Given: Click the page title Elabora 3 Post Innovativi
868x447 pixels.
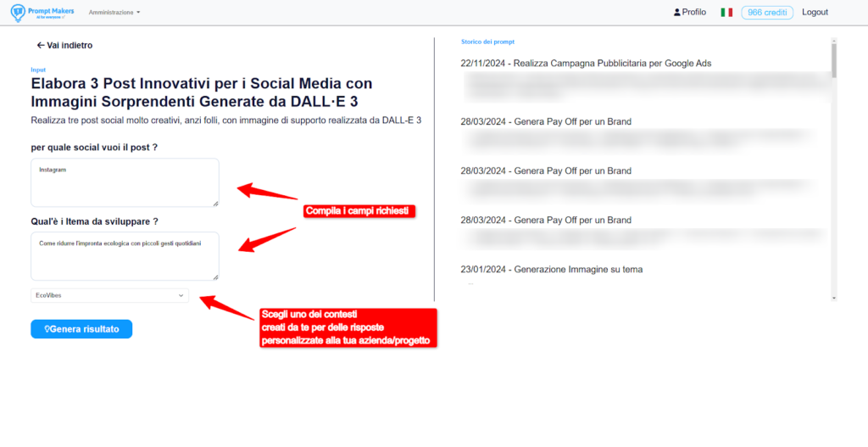Looking at the screenshot, I should (x=202, y=92).
